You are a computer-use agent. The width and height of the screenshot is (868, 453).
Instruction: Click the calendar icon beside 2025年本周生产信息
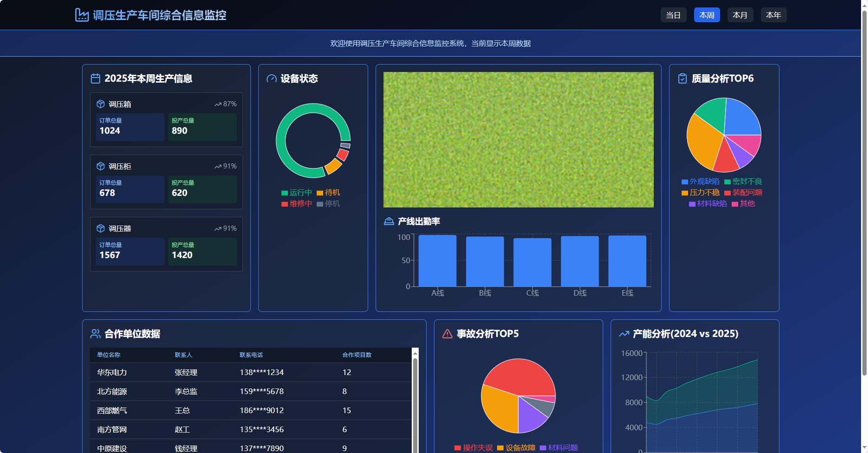click(96, 78)
